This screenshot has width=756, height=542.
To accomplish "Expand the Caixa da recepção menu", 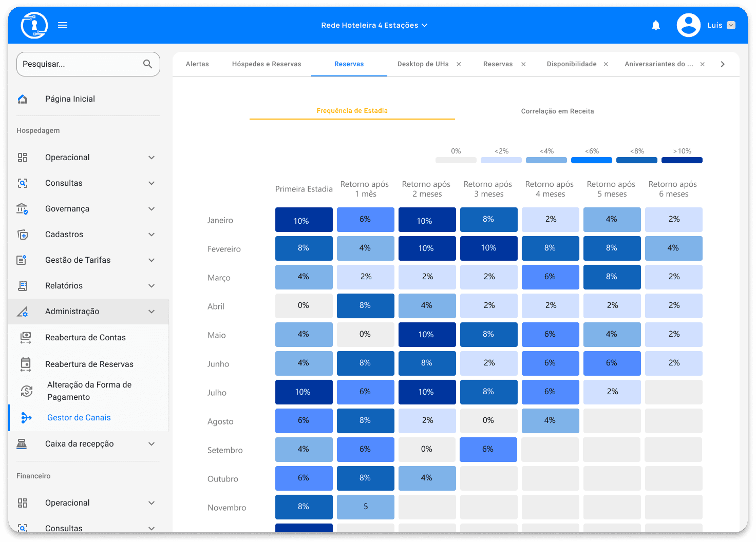I will click(x=151, y=444).
